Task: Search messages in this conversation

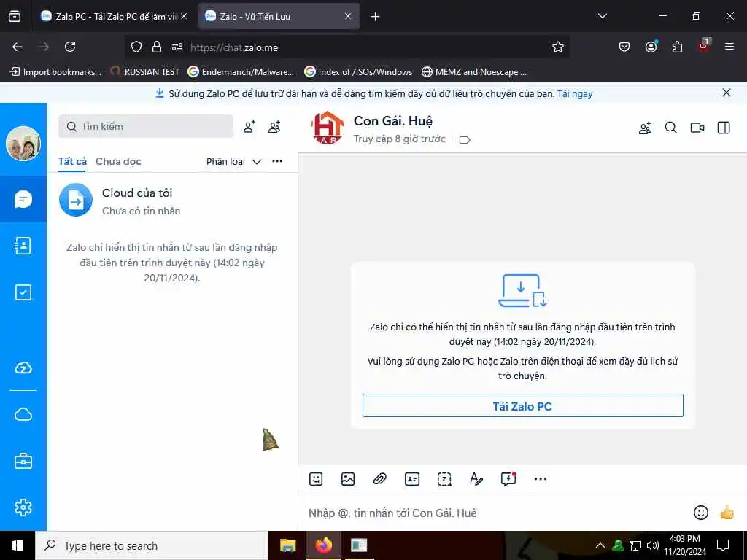Action: 671,128
